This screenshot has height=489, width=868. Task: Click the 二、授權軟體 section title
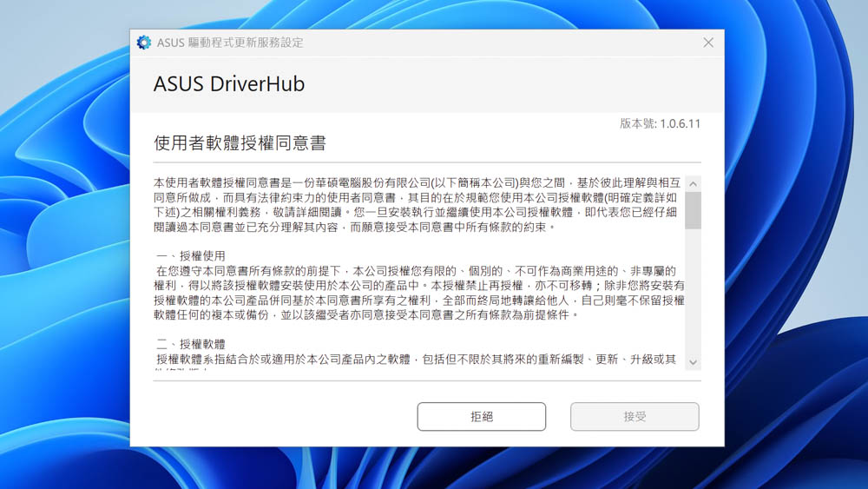click(x=191, y=345)
